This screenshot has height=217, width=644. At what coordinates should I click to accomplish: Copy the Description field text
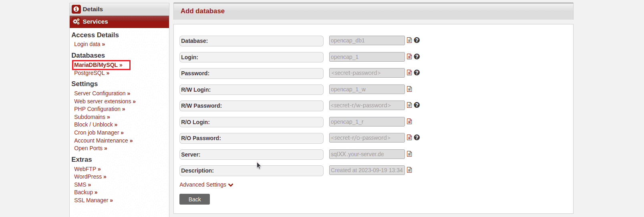point(409,170)
